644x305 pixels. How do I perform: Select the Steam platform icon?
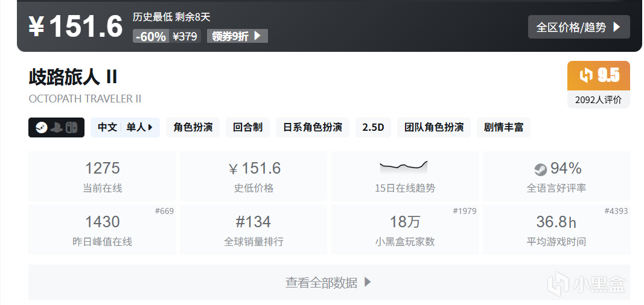(x=41, y=128)
